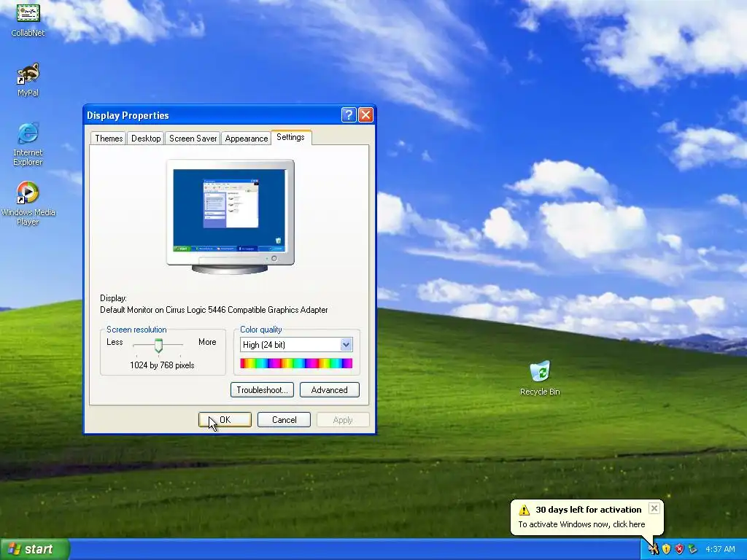Click the screen resolution slider thumb
Image resolution: width=747 pixels, height=560 pixels.
[158, 345]
